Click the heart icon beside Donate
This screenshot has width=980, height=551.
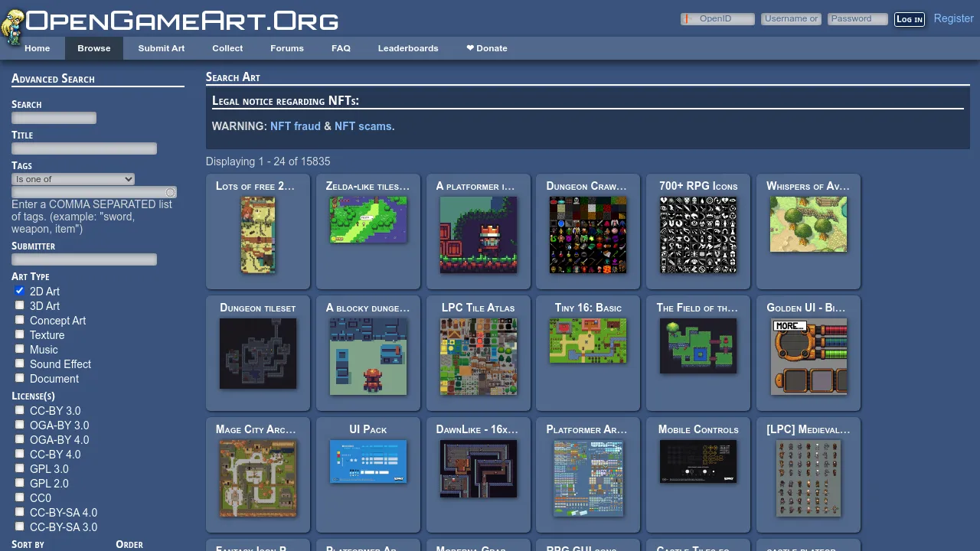click(470, 48)
